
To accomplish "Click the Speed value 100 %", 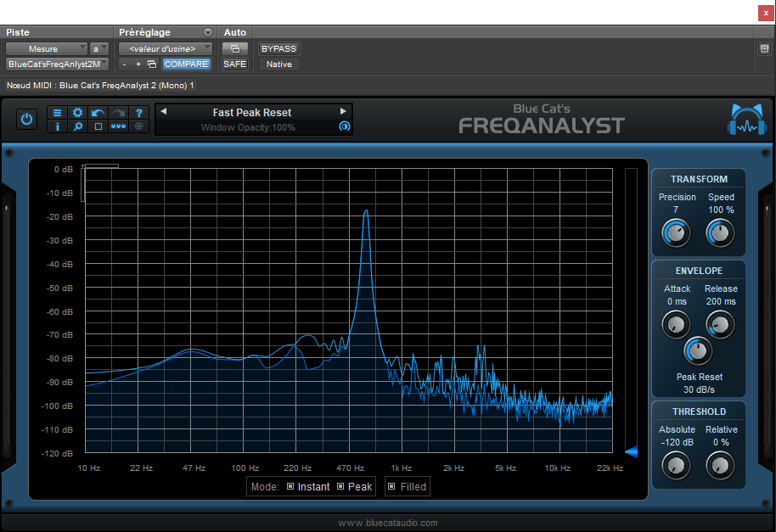I will click(721, 210).
